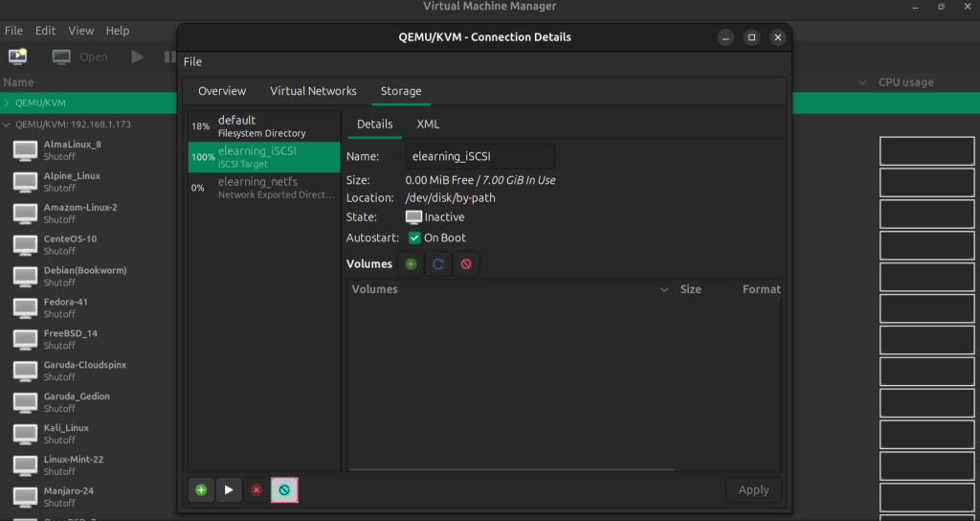Select the elearning_iSCSI pool
980x521 pixels.
pos(264,157)
